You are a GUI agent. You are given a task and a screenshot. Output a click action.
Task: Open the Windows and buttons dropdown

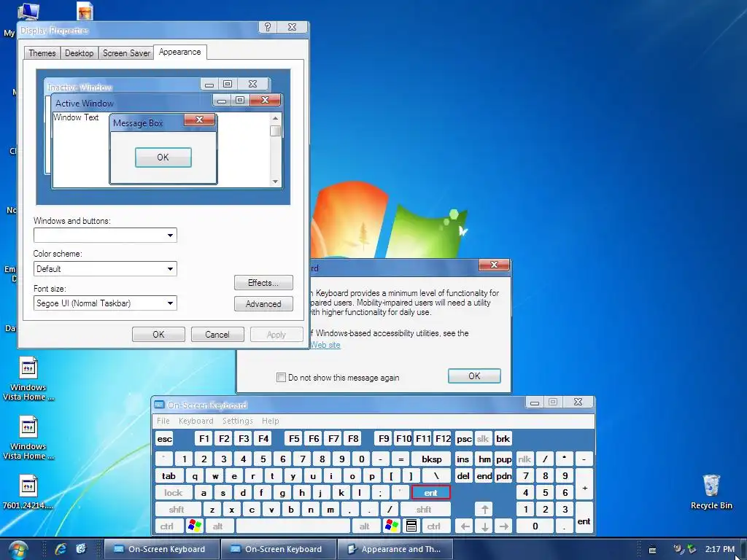tap(105, 235)
